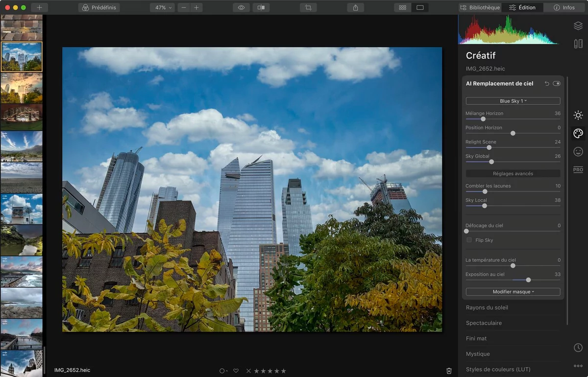Adjust the Sky Global slider handle
The height and width of the screenshot is (377, 588).
[491, 162]
